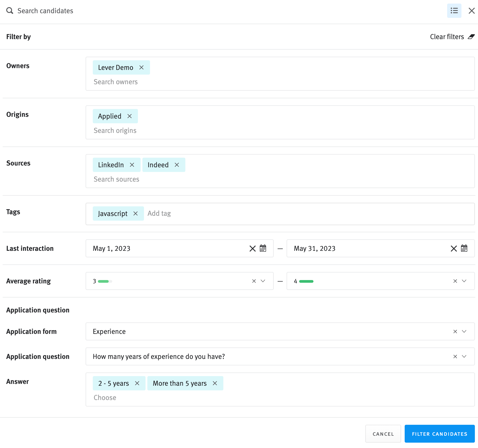This screenshot has width=478, height=448.
Task: Expand the Application question dropdown
Action: [464, 356]
